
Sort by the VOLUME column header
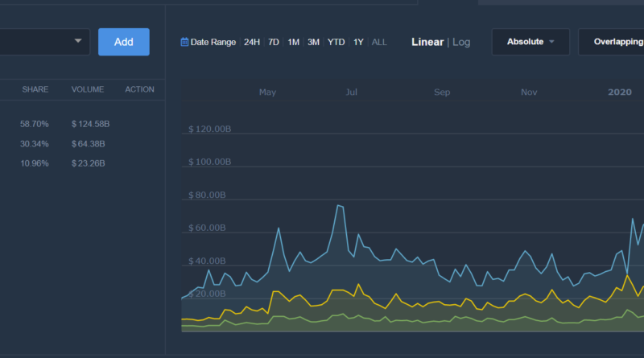tap(87, 89)
